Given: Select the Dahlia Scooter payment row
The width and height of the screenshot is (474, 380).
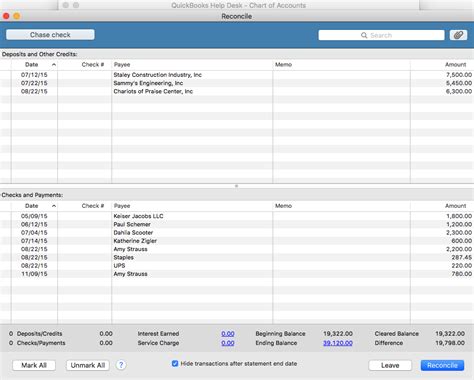Looking at the screenshot, I should (x=237, y=233).
